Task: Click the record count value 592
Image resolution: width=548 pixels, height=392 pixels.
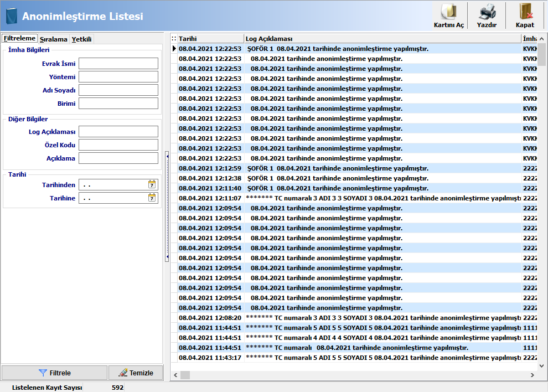Action: pos(117,388)
